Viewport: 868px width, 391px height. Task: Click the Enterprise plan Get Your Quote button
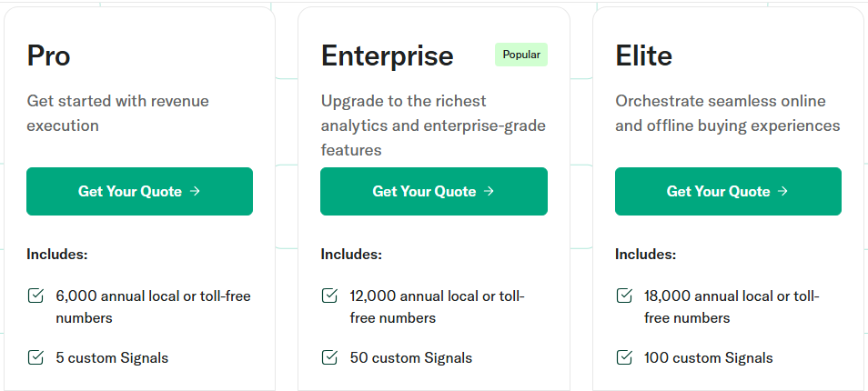click(434, 191)
